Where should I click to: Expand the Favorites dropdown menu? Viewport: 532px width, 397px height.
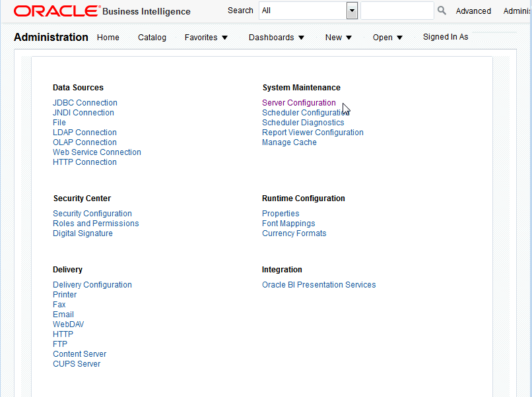pyautogui.click(x=206, y=38)
